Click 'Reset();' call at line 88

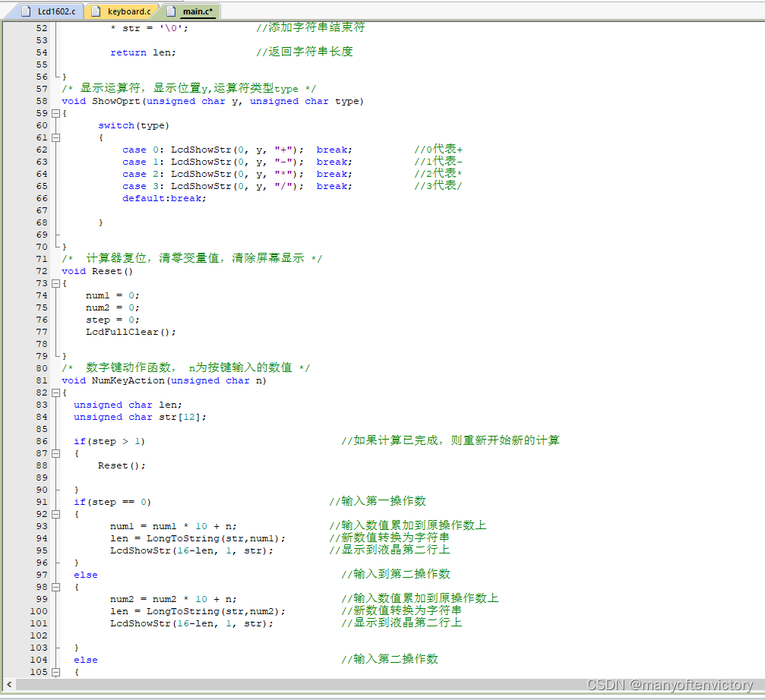122,465
